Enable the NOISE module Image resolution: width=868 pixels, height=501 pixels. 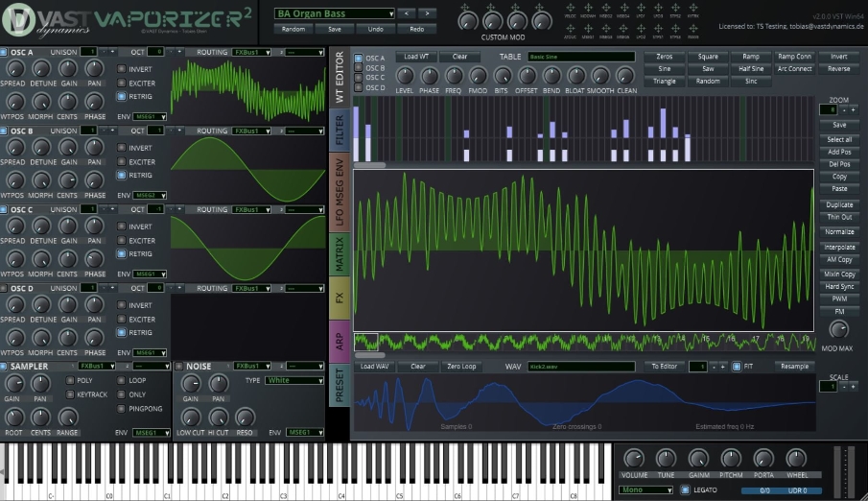(x=178, y=367)
